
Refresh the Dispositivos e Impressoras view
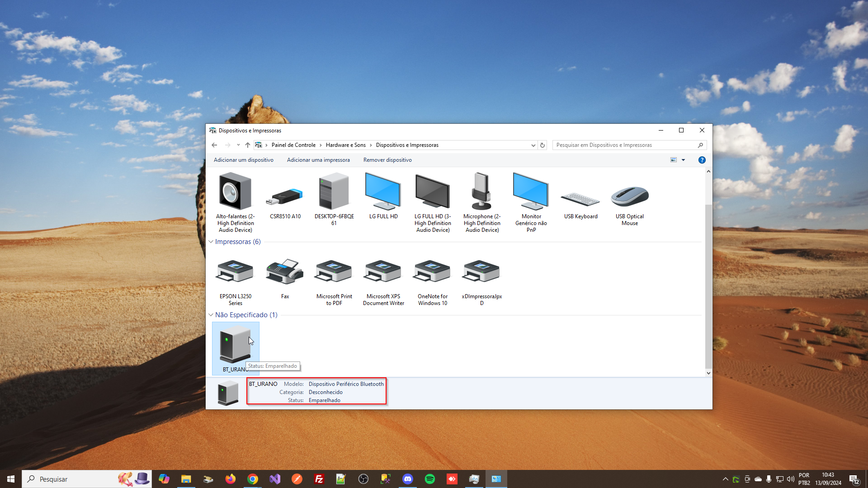542,145
